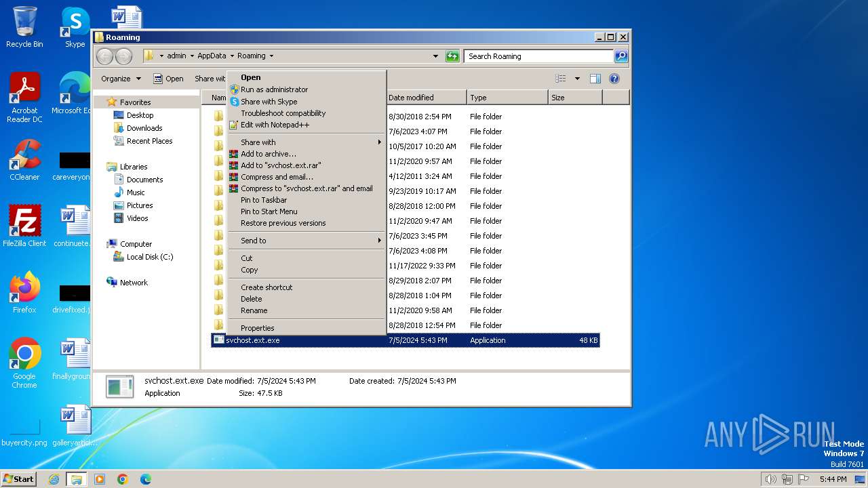Click the volume speaker tray icon
Screen dimensions: 868x488
tap(770, 479)
